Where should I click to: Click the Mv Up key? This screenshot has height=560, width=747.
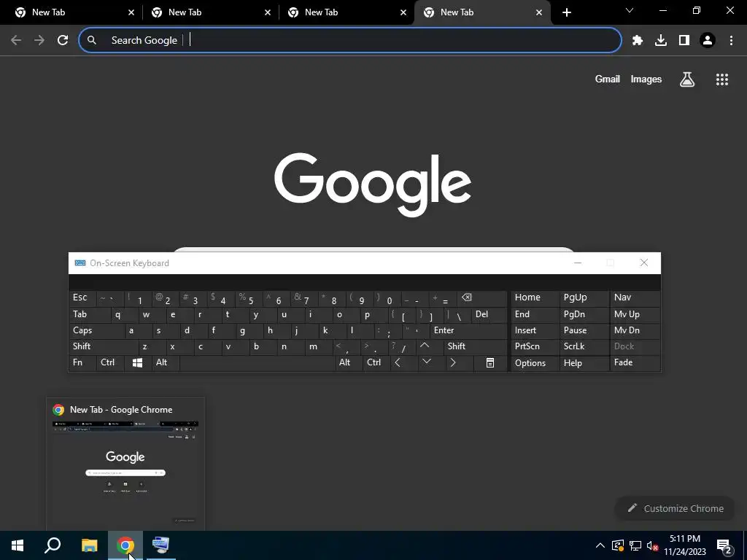(x=635, y=315)
